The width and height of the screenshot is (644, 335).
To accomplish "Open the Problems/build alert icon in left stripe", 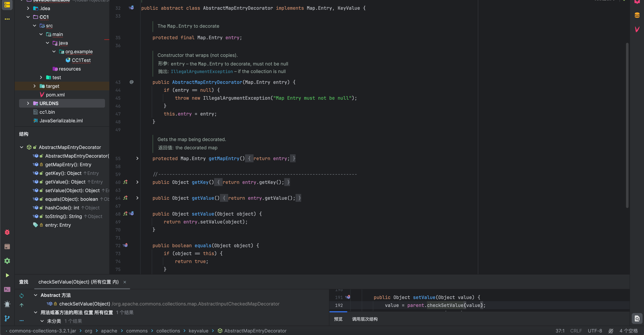I will pyautogui.click(x=7, y=304).
